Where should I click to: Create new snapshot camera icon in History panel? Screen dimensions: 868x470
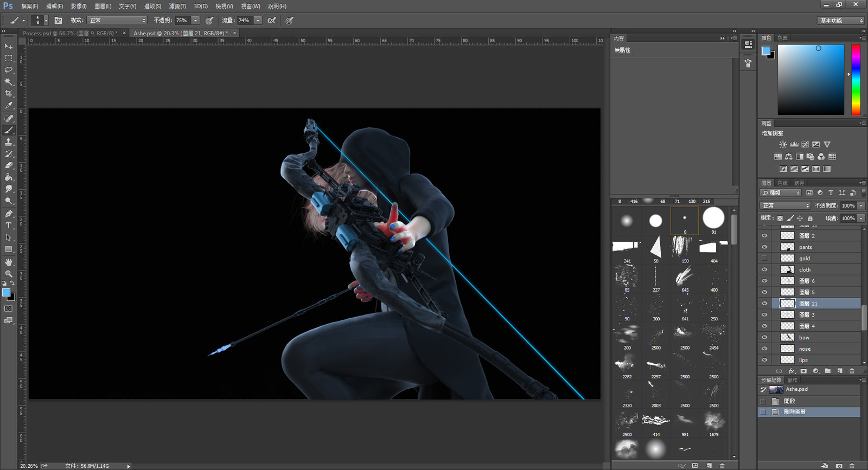839,466
